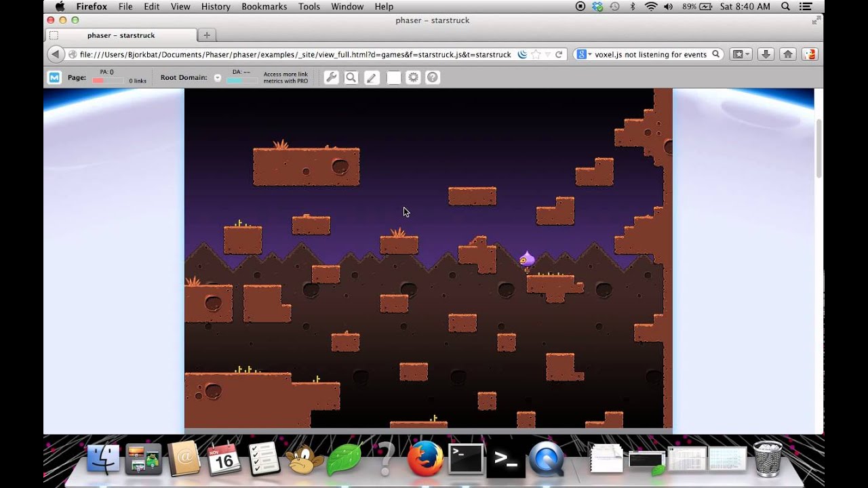Open the Firefox application menu
The width and height of the screenshot is (868, 488).
(x=91, y=7)
